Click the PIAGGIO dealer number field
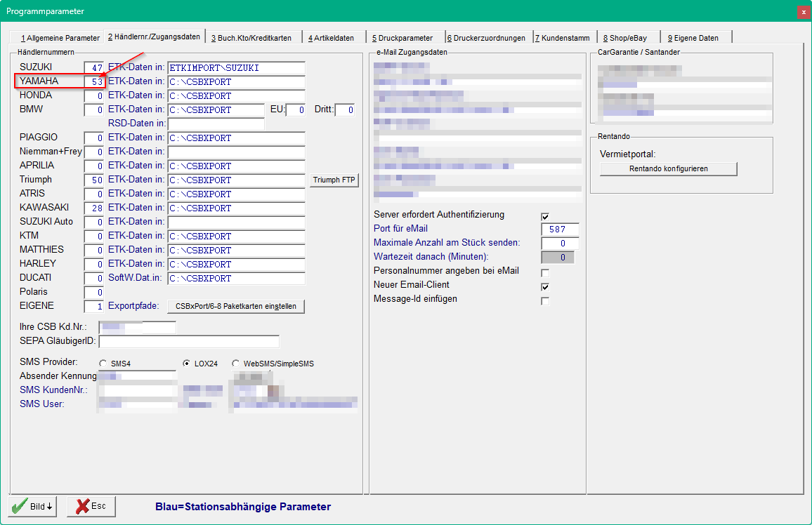Screen dimensions: 812x525 click(93, 138)
